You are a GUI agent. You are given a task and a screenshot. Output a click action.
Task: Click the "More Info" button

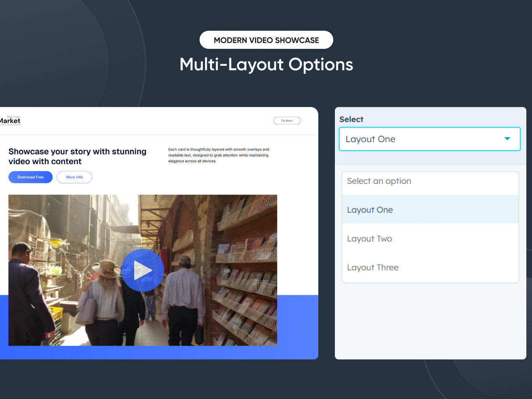pos(74,177)
